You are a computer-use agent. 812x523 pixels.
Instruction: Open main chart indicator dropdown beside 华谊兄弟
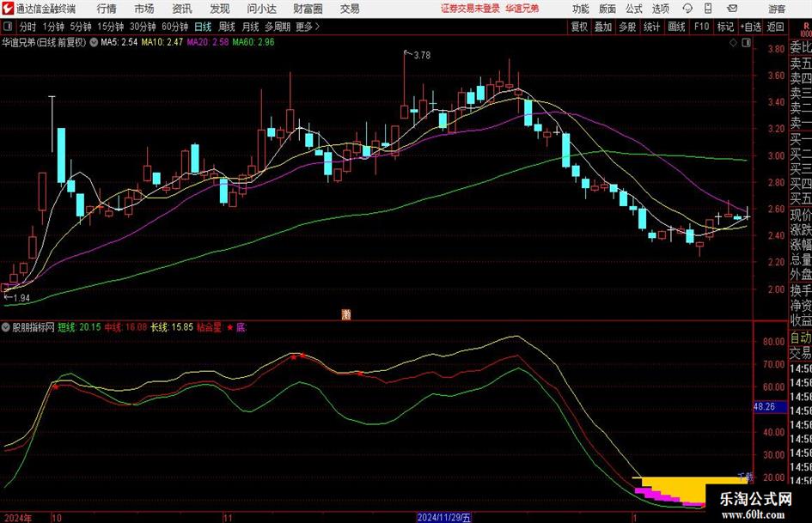pos(94,42)
